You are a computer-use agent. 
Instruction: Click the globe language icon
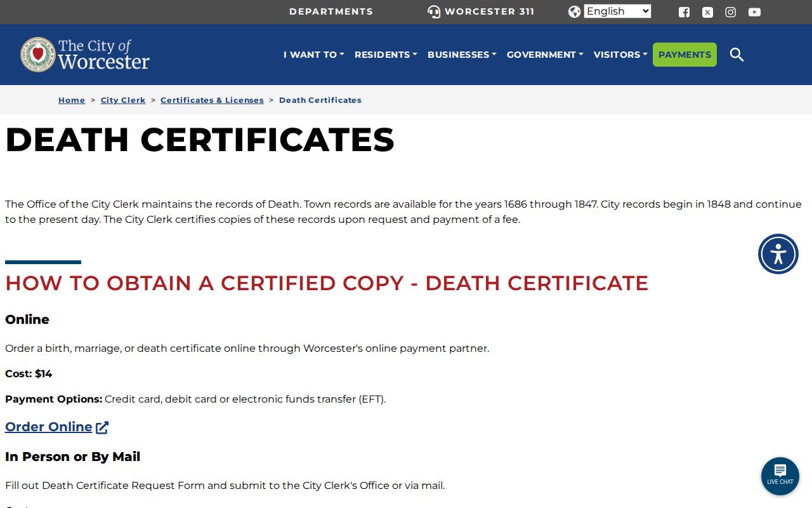[575, 12]
